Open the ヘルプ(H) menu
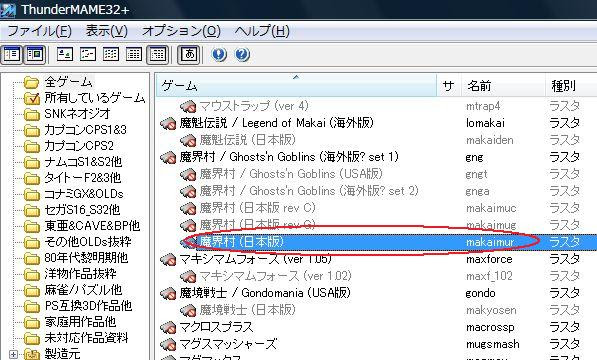Screen dimensions: 597x360 (262, 31)
